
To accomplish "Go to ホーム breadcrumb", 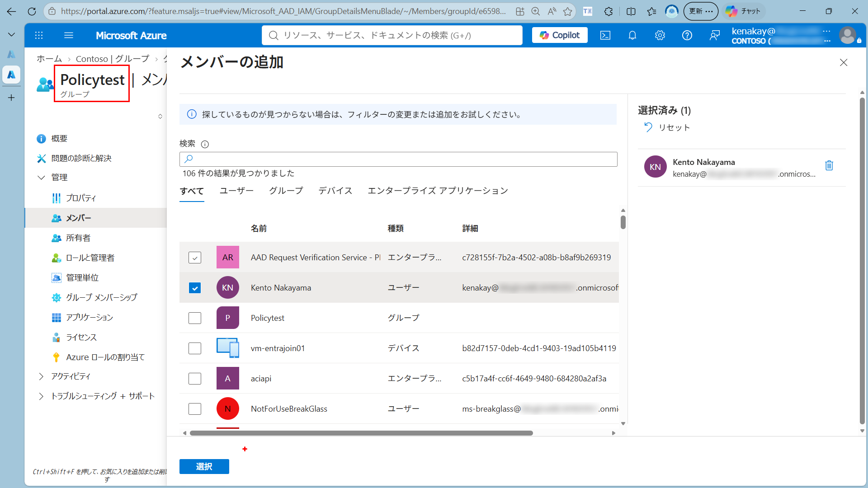I will tap(49, 59).
